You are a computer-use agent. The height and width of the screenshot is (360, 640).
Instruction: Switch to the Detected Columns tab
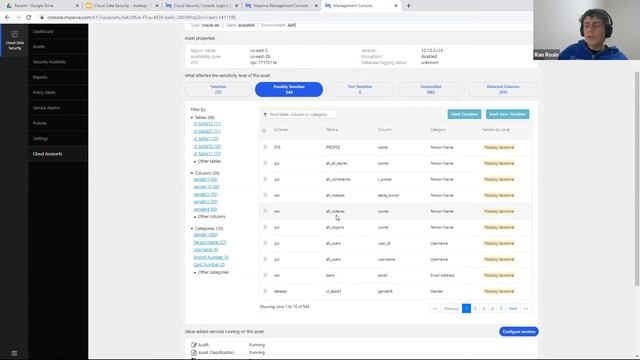click(503, 89)
